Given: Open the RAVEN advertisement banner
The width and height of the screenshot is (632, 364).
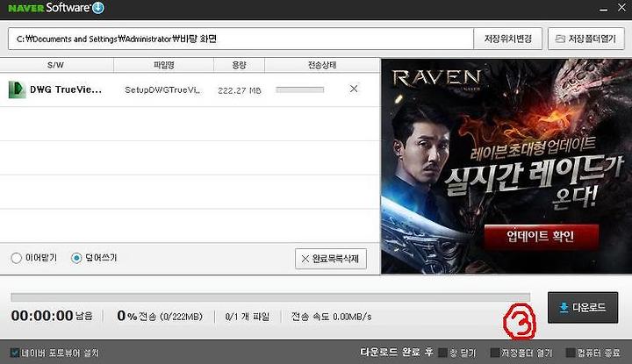Looking at the screenshot, I should pyautogui.click(x=506, y=167).
